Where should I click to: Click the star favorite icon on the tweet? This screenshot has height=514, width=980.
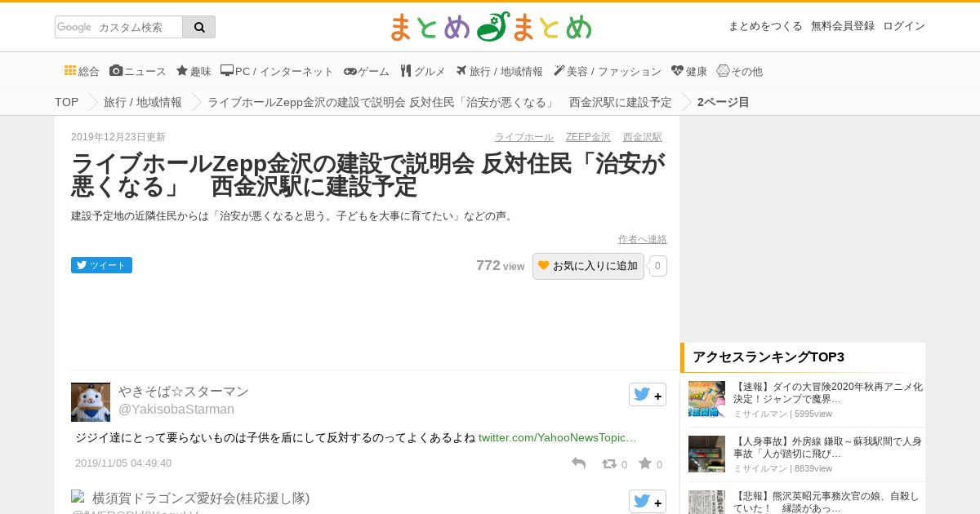pos(645,463)
